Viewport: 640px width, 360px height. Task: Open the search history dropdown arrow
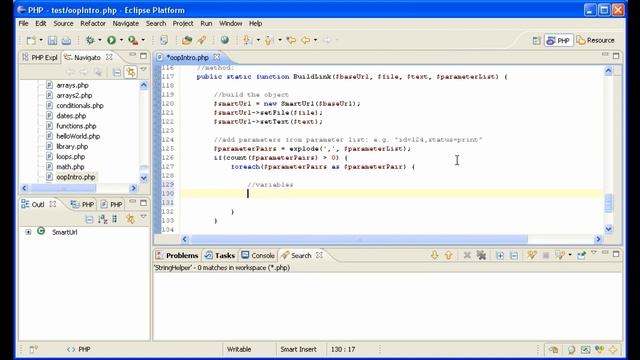point(570,256)
